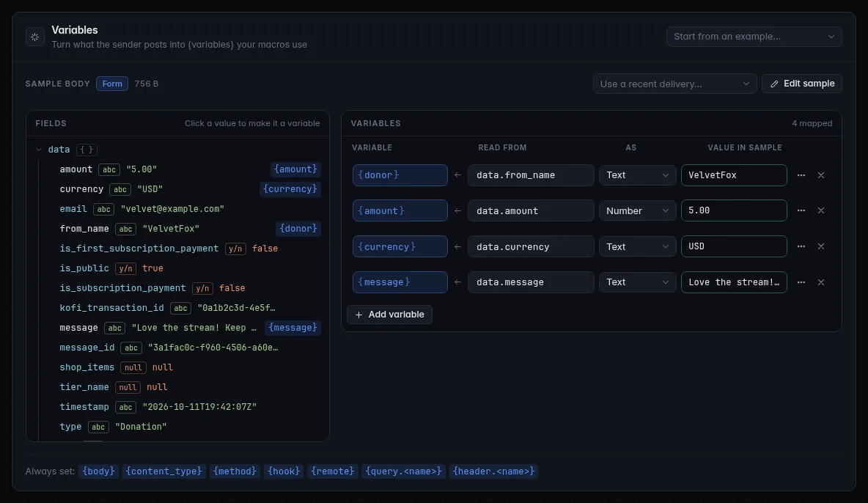Click the {header.<name>} chip

pyautogui.click(x=494, y=471)
